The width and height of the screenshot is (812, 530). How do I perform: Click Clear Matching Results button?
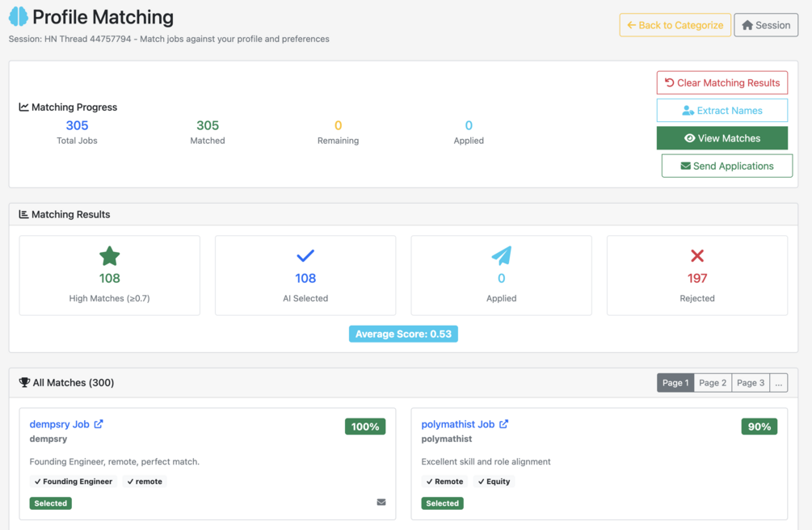click(x=722, y=83)
